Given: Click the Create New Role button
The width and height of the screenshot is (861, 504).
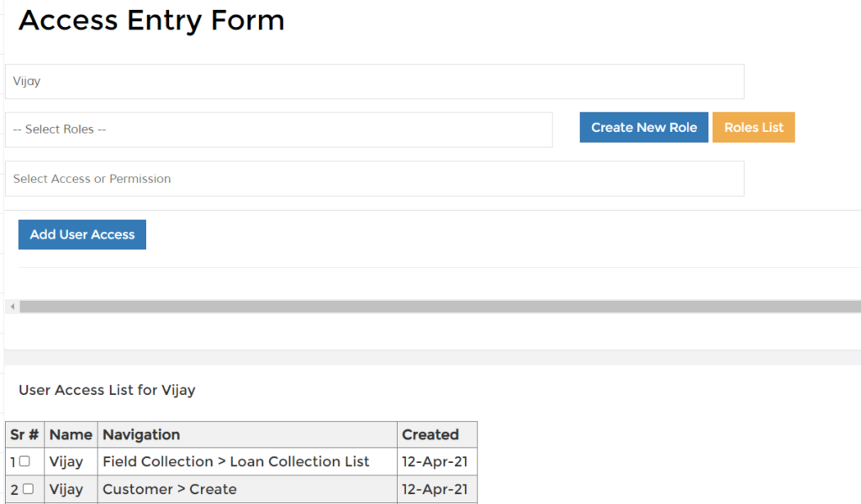Looking at the screenshot, I should point(644,127).
